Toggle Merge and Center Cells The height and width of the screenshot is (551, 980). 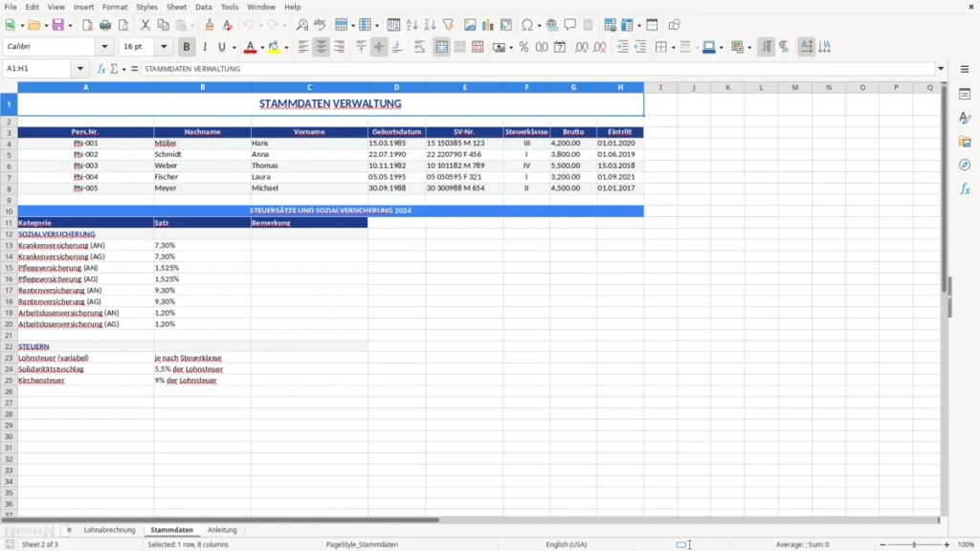[442, 47]
